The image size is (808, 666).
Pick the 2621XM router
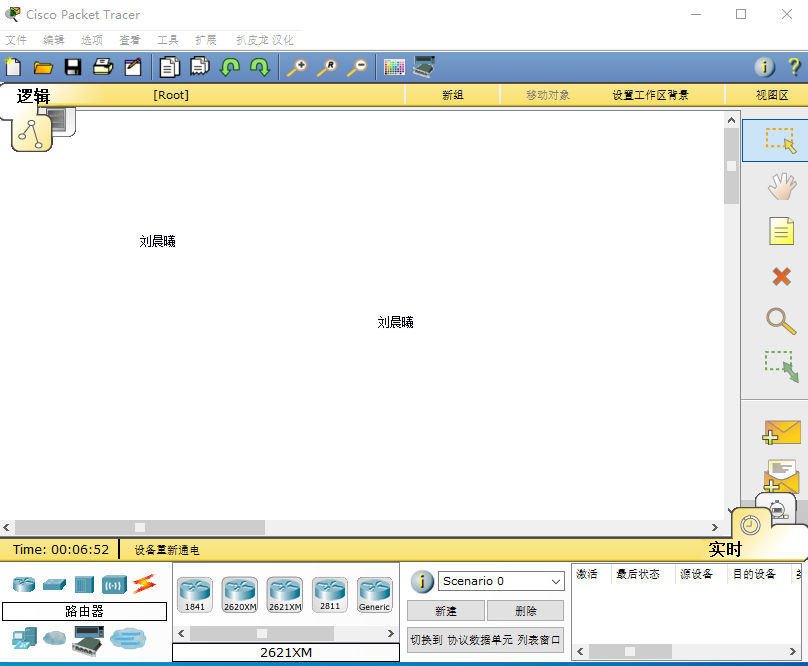(x=284, y=595)
